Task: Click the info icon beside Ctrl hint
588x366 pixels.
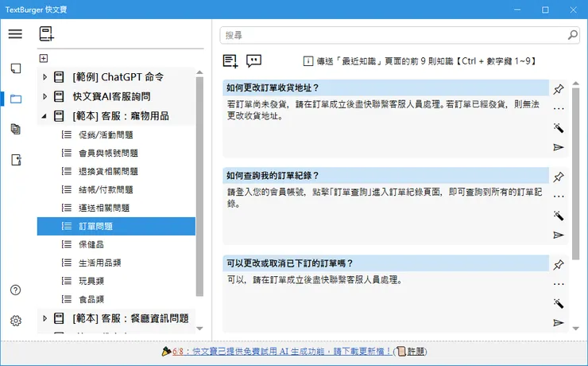Action: coord(308,61)
